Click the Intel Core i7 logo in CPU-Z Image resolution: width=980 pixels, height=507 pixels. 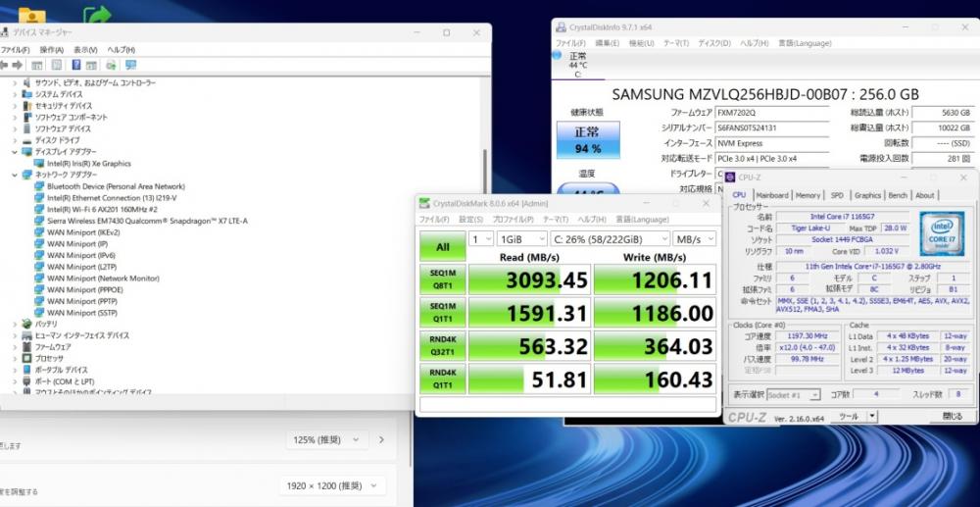[941, 233]
